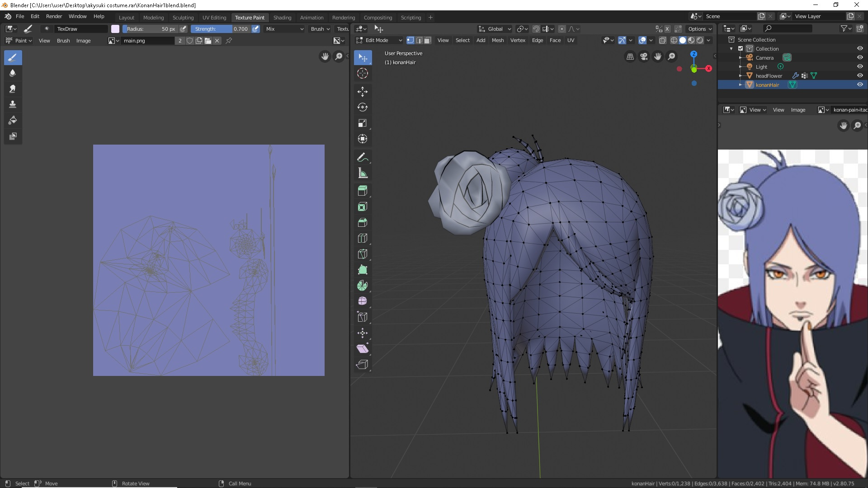
Task: Activate the Inset Faces tool
Action: (x=363, y=207)
